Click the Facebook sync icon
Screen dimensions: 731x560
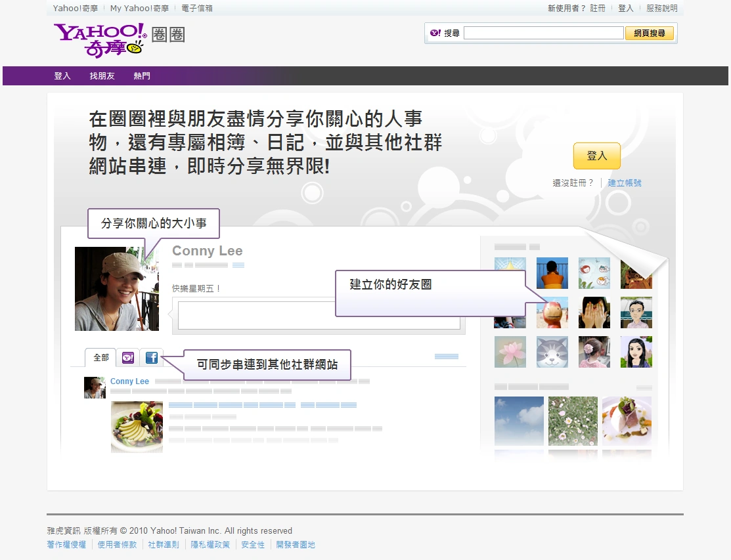tap(151, 357)
